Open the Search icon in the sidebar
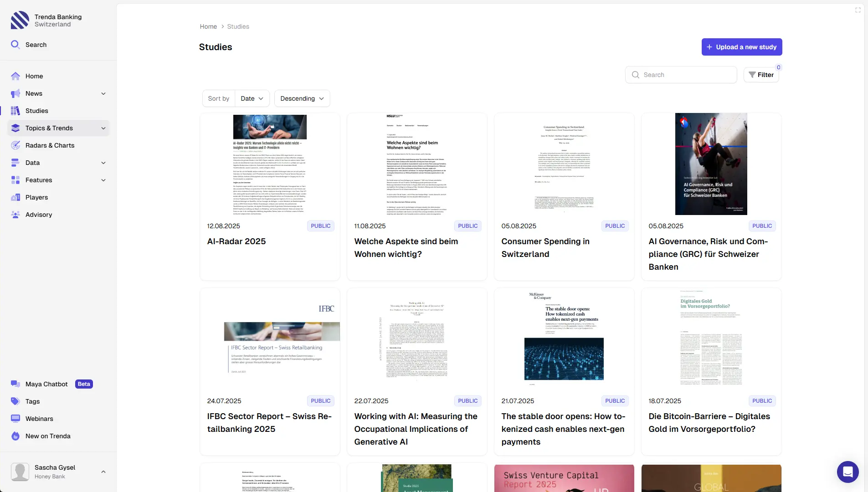The image size is (868, 492). pyautogui.click(x=15, y=44)
